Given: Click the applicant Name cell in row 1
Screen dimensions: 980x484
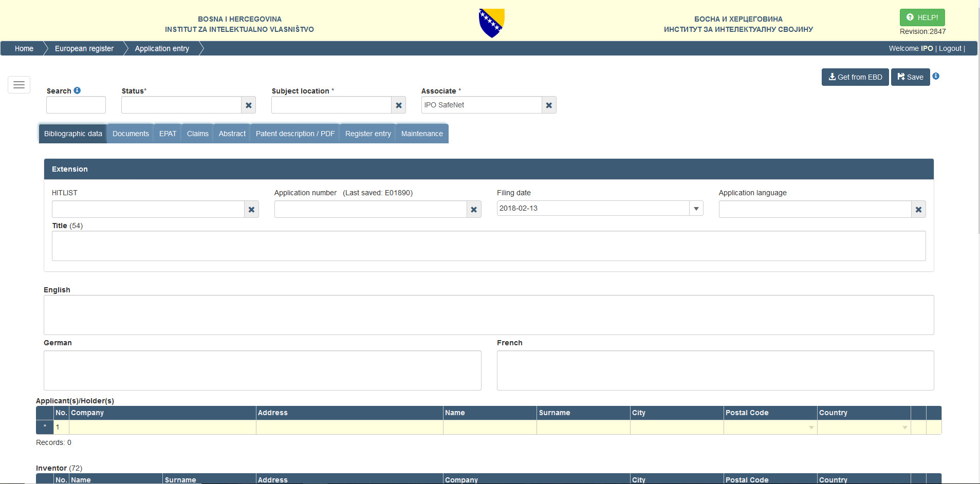Looking at the screenshot, I should pyautogui.click(x=490, y=427).
